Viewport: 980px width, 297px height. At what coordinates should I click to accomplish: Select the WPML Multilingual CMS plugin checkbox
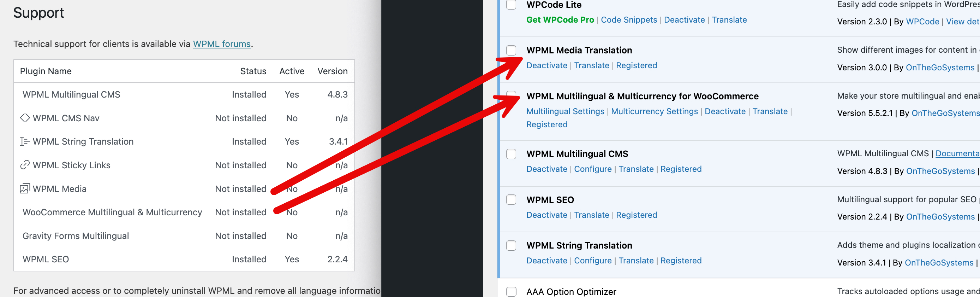pos(511,154)
